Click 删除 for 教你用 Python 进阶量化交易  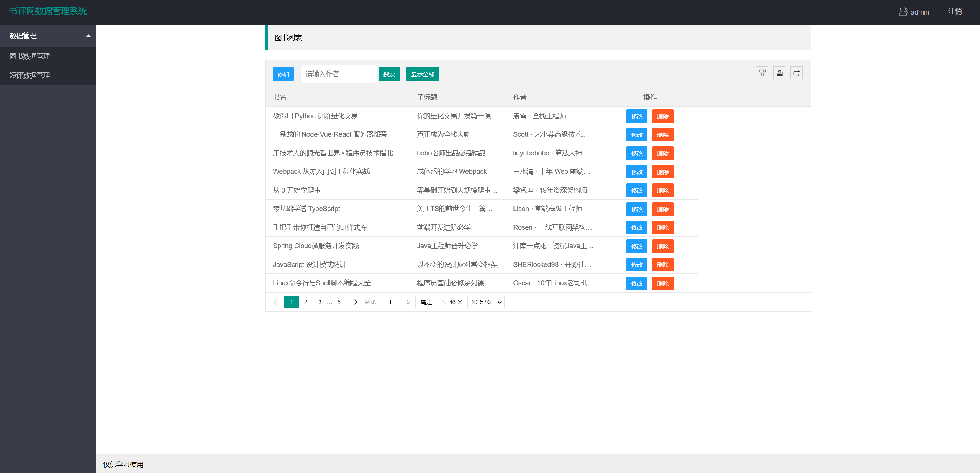[663, 116]
